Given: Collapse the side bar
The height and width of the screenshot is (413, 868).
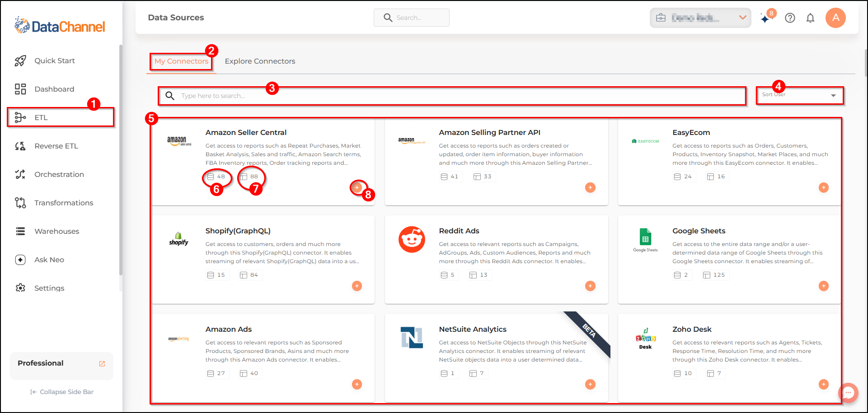Looking at the screenshot, I should coord(62,392).
